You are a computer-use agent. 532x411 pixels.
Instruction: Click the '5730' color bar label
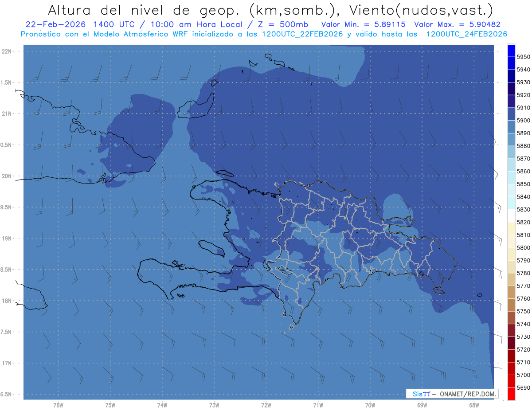click(523, 337)
